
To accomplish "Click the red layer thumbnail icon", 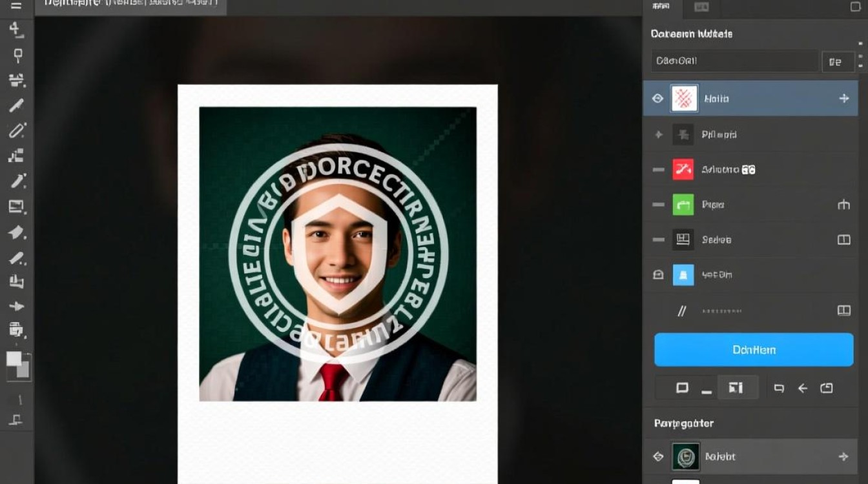I will pyautogui.click(x=683, y=170).
